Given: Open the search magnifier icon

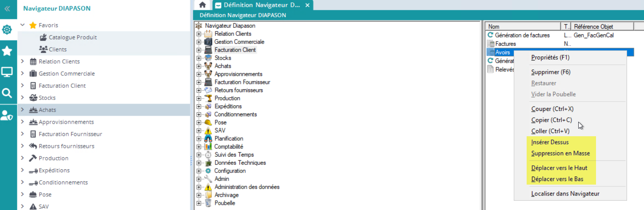Looking at the screenshot, I should pos(7,94).
